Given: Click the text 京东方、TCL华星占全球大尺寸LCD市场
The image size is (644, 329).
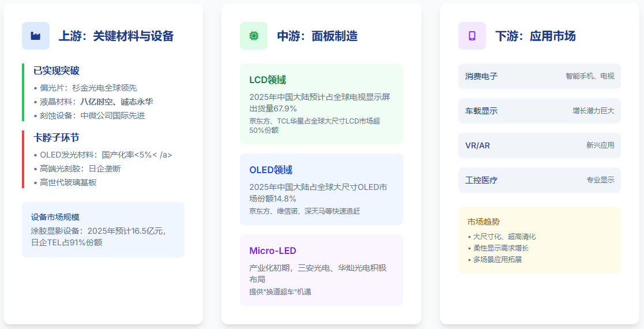Looking at the screenshot, I should 315,125.
